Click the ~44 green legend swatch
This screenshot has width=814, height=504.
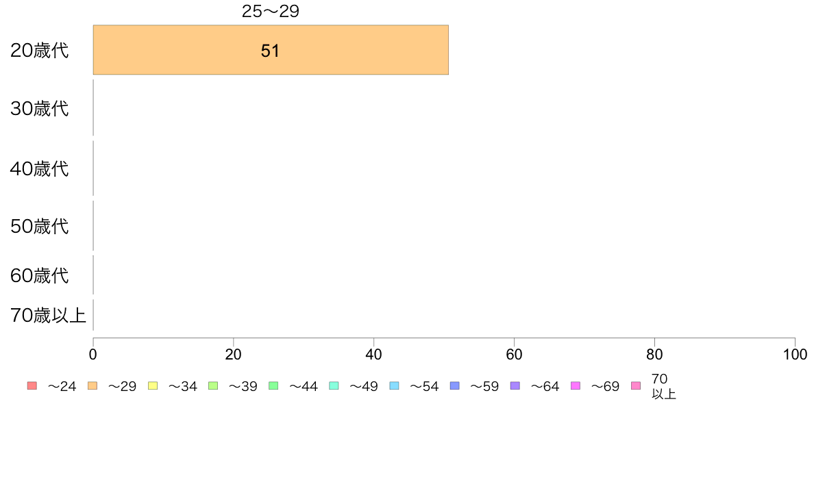coord(273,386)
